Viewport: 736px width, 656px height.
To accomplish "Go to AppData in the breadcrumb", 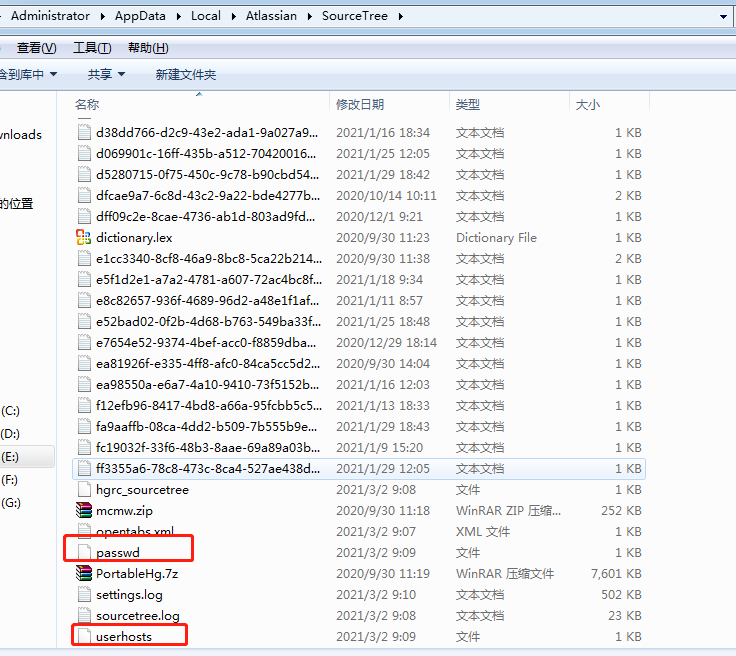I will (140, 16).
